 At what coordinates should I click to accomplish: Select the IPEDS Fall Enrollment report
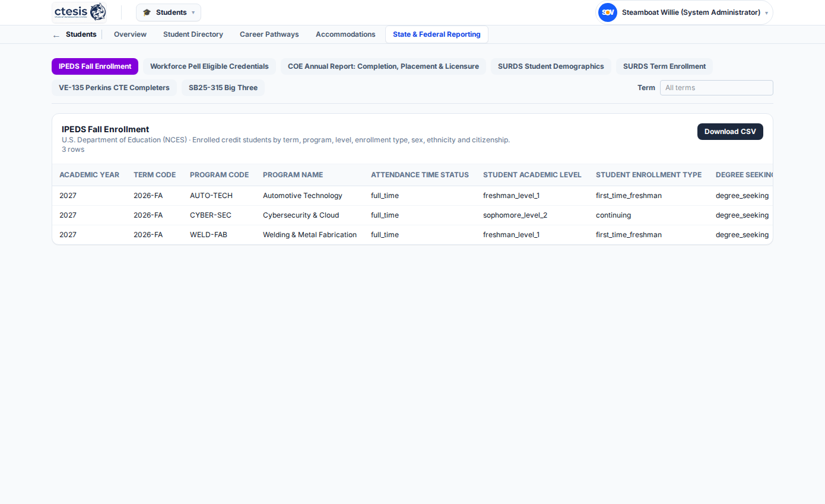pos(95,66)
